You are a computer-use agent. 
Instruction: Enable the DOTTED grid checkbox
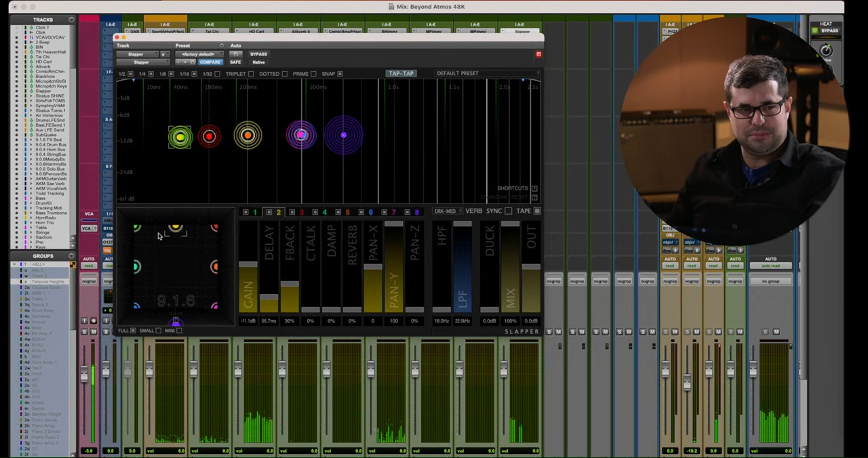[284, 74]
